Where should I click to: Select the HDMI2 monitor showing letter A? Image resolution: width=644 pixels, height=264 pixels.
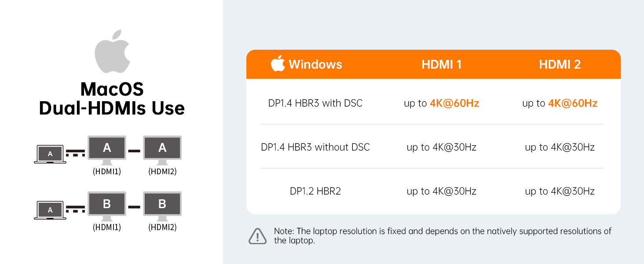[162, 148]
